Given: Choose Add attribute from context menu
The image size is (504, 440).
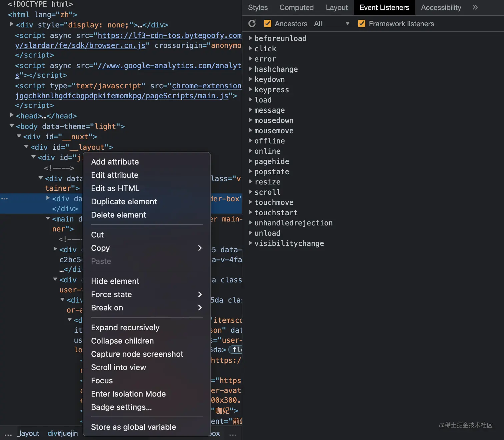Looking at the screenshot, I should pyautogui.click(x=147, y=162).
